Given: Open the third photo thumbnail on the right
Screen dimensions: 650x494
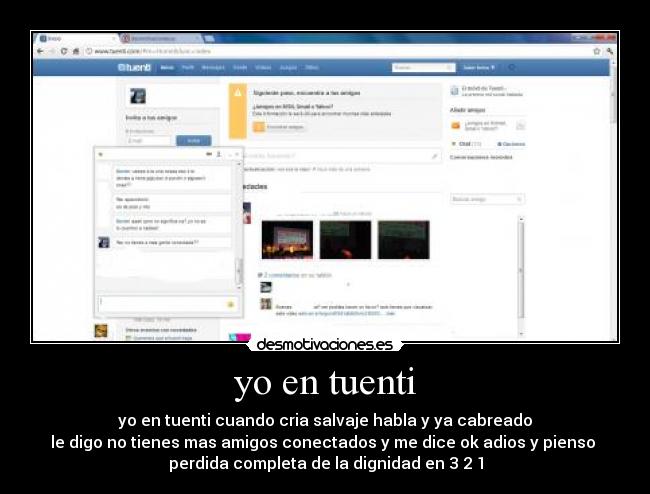Looking at the screenshot, I should 403,240.
